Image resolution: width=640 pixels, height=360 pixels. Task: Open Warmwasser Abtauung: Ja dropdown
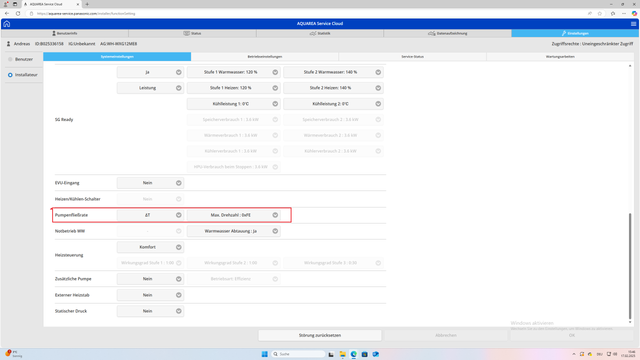pos(233,231)
